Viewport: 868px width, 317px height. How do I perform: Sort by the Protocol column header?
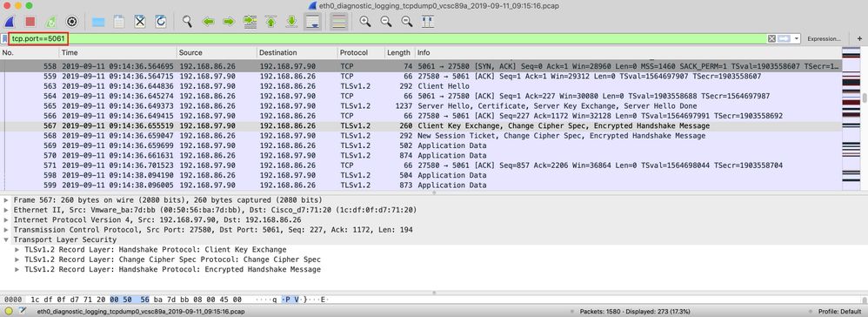[361, 52]
